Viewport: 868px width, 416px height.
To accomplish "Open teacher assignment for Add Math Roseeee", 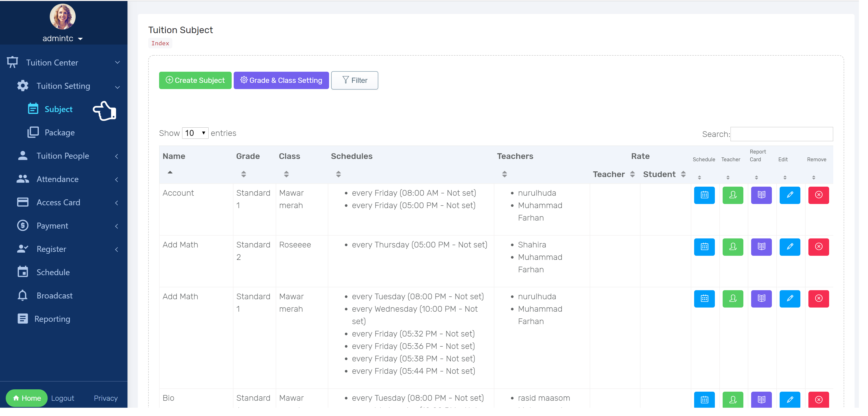I will tap(733, 247).
